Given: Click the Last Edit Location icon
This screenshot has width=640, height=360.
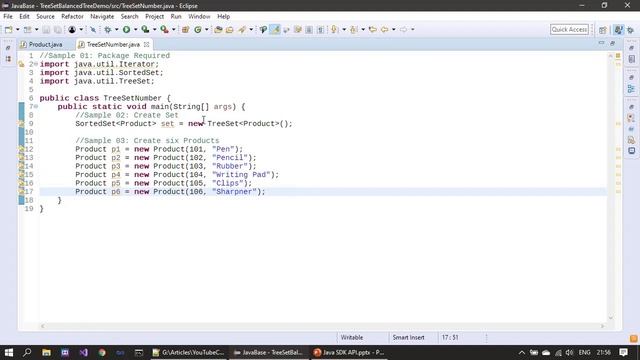Looking at the screenshot, I should [372, 29].
